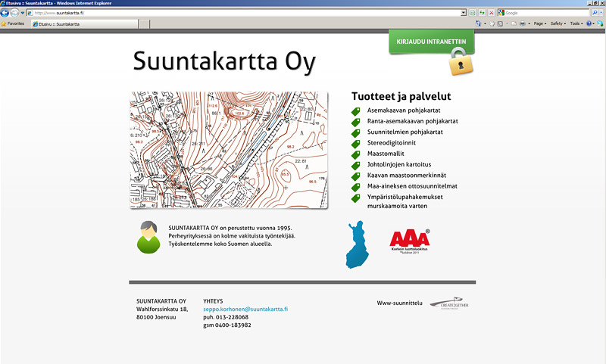Viewport: 606px width, 364px height.
Task: Click the green tag beside Stereodigitoinnit
Action: click(356, 144)
